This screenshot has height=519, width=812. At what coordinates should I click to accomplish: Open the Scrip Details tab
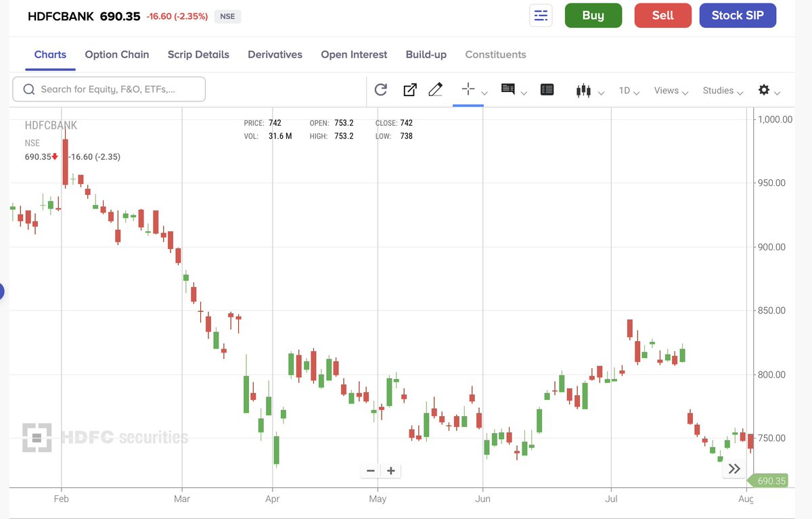coord(198,55)
